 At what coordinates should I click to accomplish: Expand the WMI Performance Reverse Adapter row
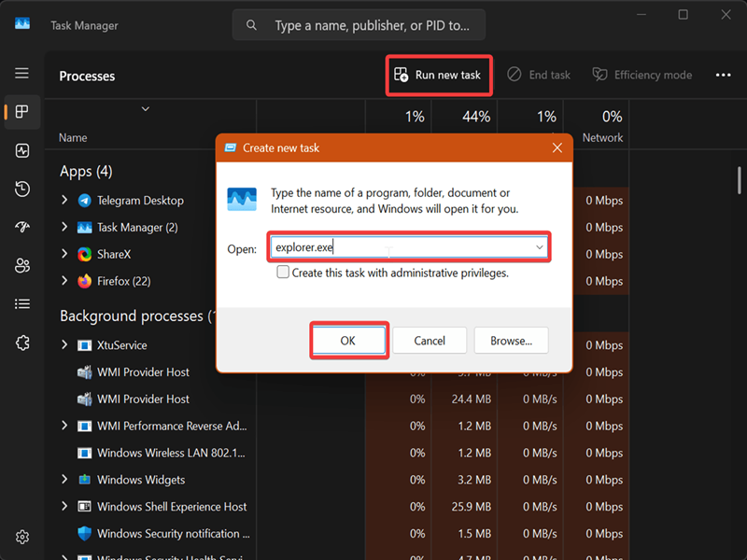64,426
